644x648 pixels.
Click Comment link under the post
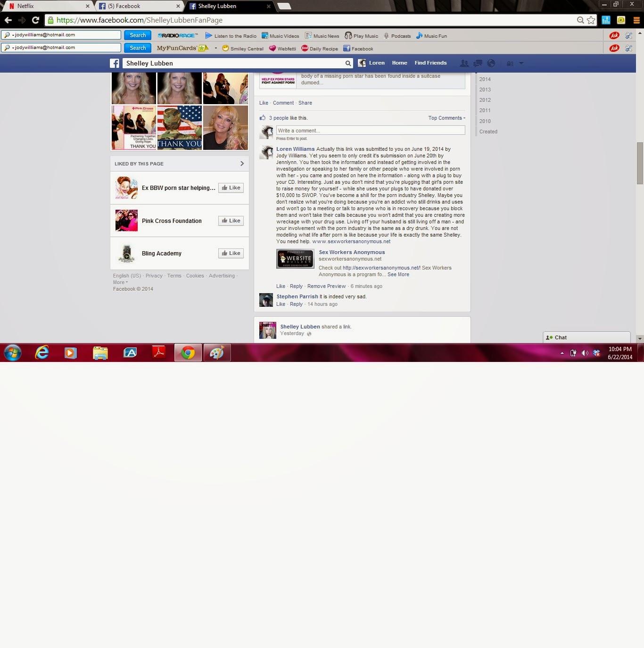[283, 103]
